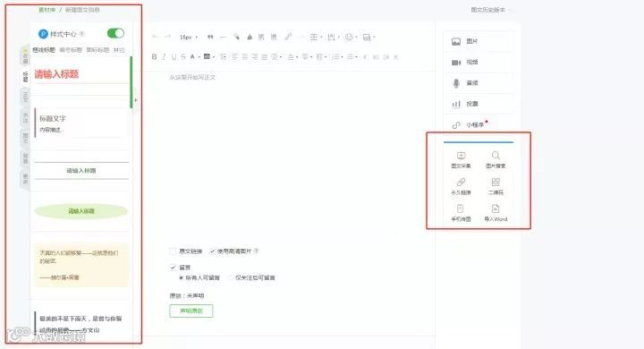This screenshot has height=349, width=644.
Task: Open the 导入Word document tool
Action: [496, 213]
